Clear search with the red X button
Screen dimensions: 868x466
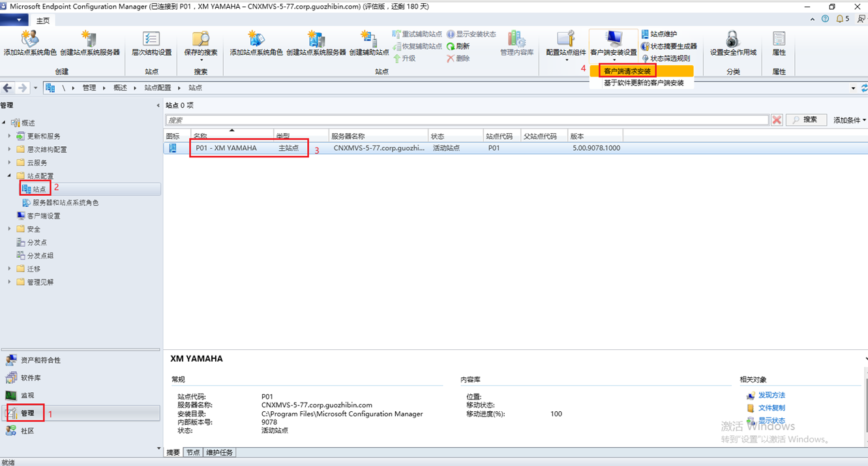pyautogui.click(x=777, y=120)
